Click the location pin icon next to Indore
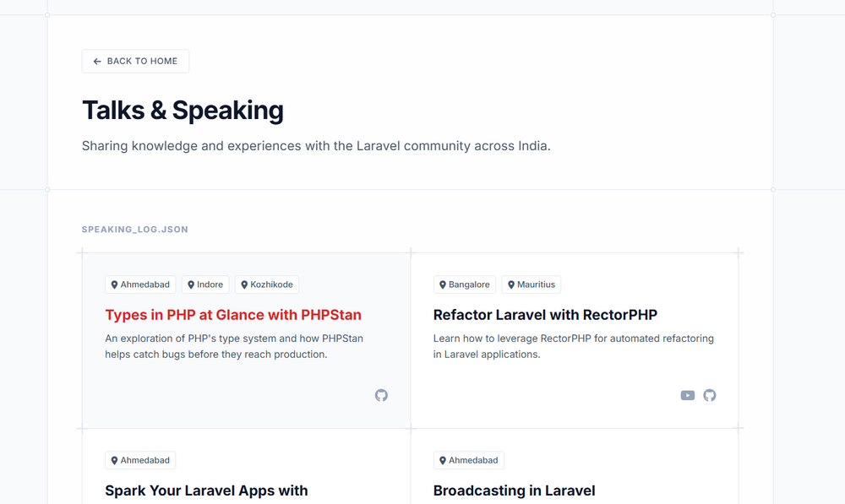The image size is (845, 504). (x=191, y=285)
